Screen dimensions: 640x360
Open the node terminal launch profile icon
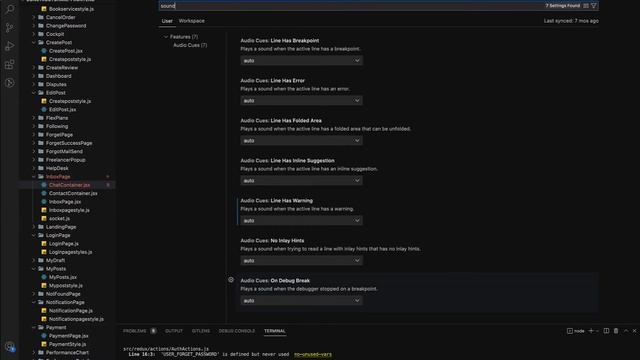(576, 331)
